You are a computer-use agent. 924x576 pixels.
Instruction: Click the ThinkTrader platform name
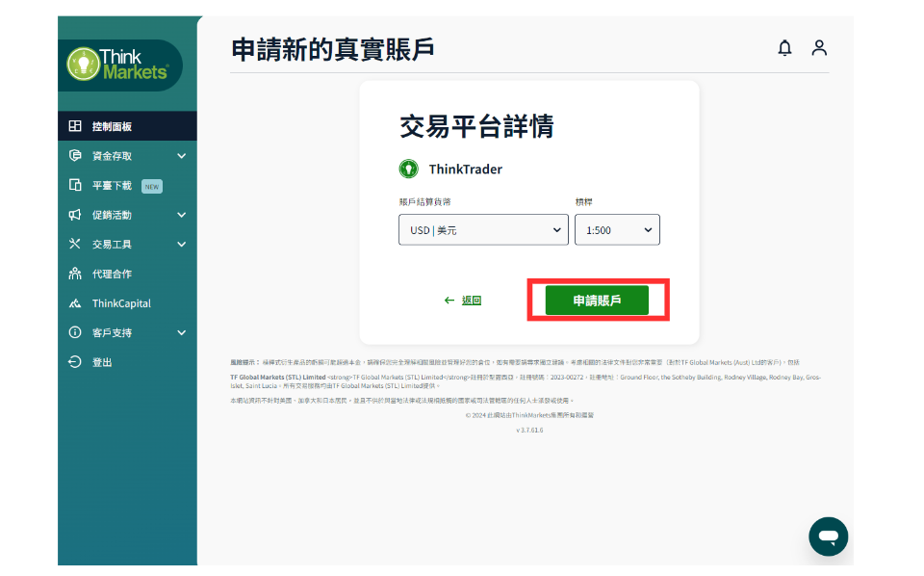click(x=466, y=170)
